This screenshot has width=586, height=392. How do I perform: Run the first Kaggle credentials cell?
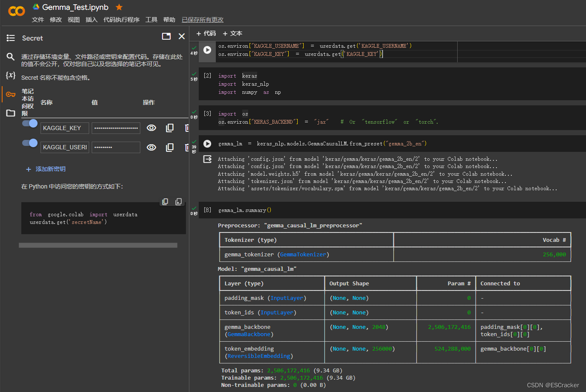(207, 50)
